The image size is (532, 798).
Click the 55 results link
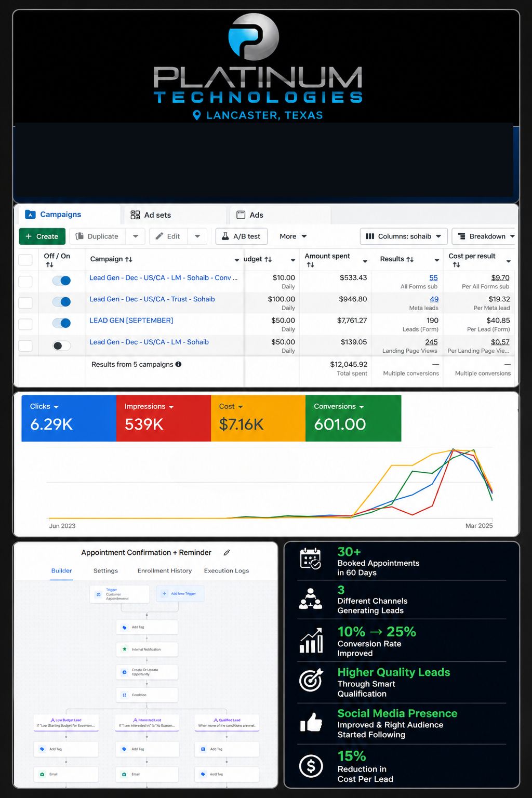tap(433, 278)
